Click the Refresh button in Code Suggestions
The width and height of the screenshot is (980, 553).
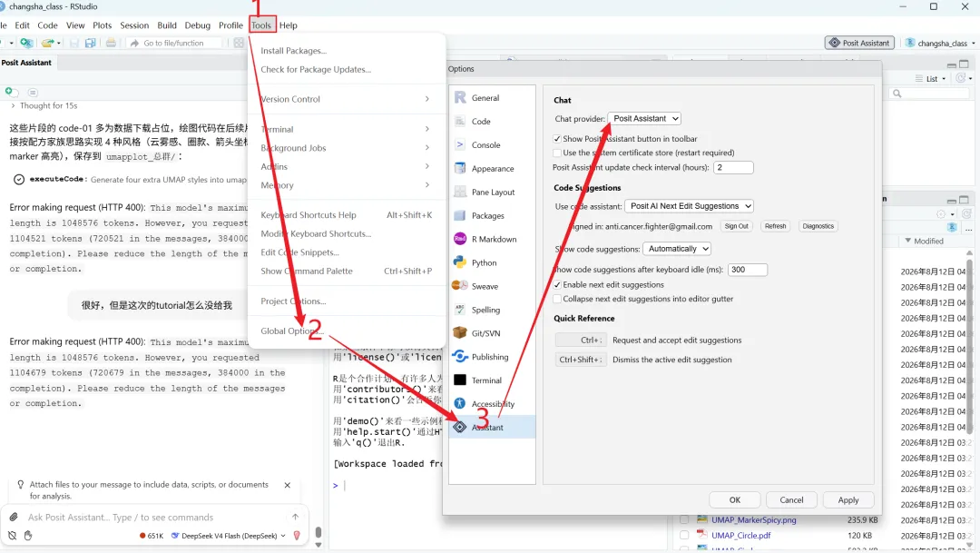pos(775,226)
